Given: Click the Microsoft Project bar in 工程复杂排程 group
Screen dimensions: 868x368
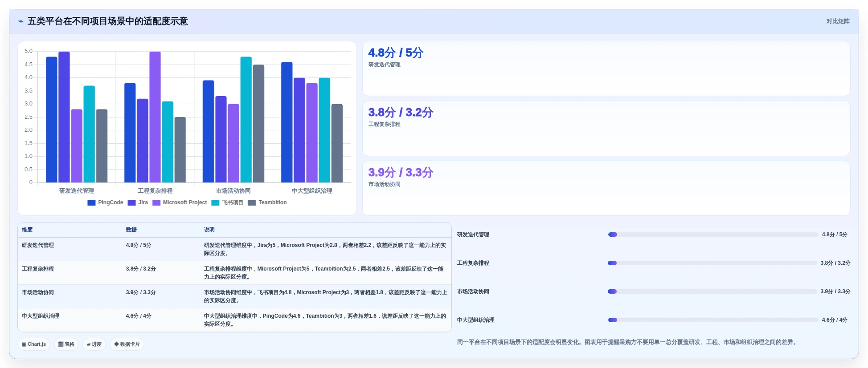Looking at the screenshot, I should [155, 117].
